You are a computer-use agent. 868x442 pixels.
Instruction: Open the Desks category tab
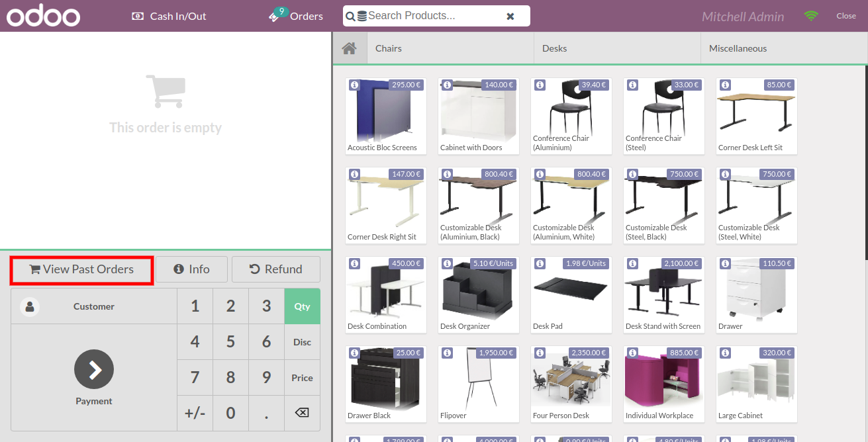point(617,48)
